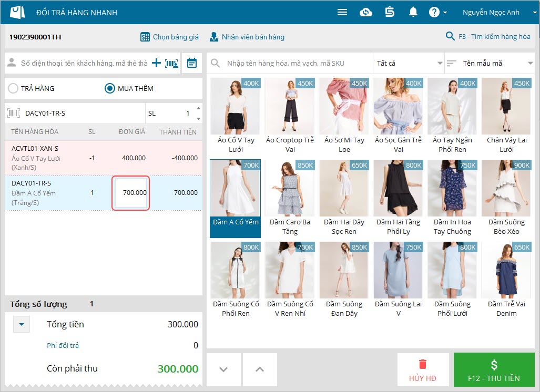Select the Áo Croptop Trễ Vai product

tap(290, 116)
